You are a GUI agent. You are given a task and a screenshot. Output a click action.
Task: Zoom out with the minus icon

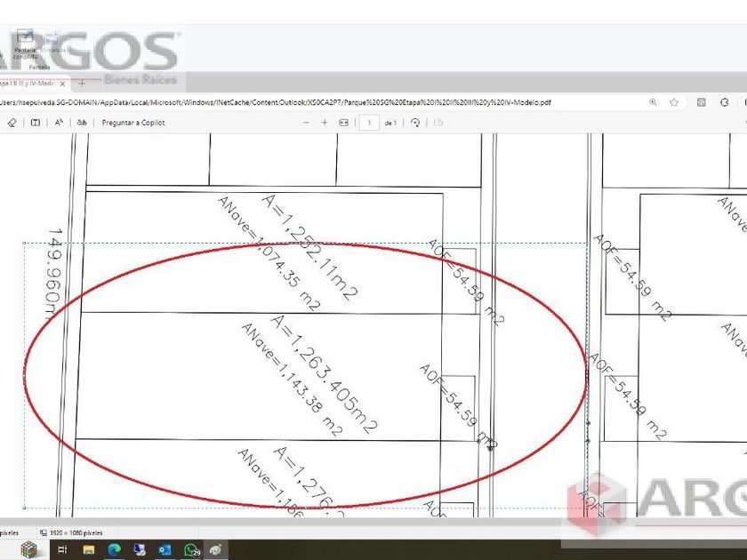[306, 123]
